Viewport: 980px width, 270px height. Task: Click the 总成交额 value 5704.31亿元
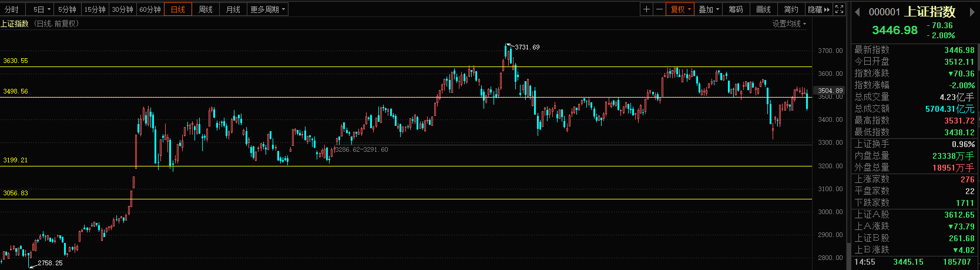pos(949,109)
